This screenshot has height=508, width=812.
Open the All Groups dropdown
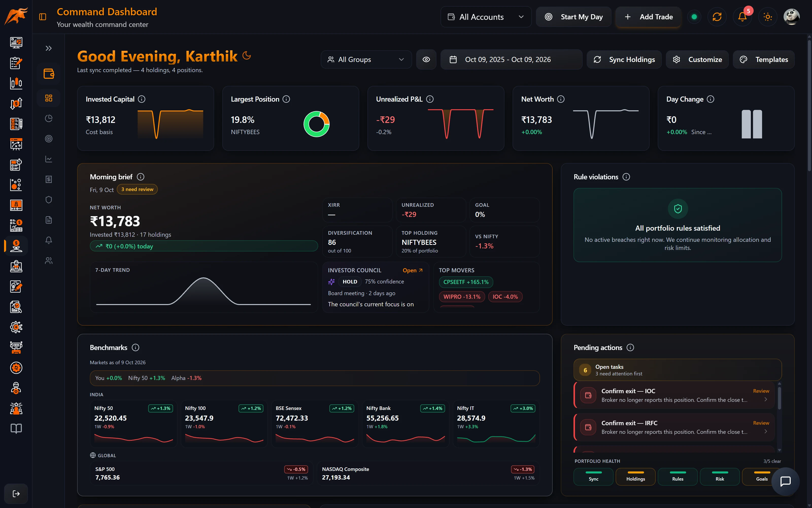366,59
